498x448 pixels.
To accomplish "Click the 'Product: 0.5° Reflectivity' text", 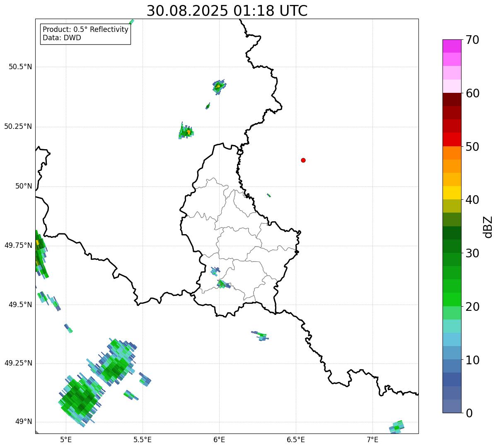I will point(86,30).
